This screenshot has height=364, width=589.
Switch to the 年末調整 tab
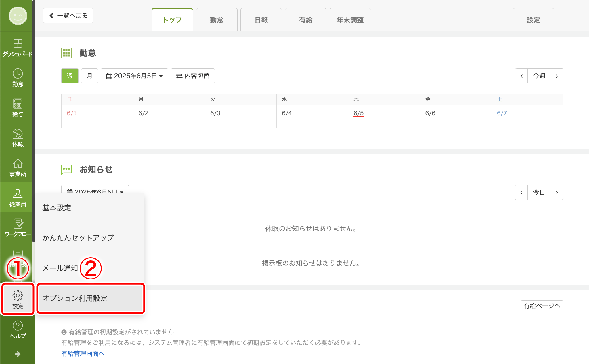(x=350, y=20)
